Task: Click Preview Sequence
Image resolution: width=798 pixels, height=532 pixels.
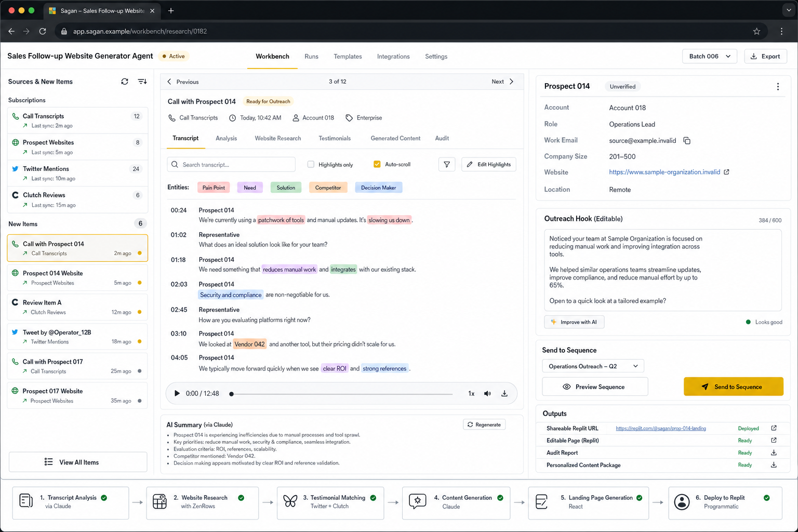Action: click(595, 387)
